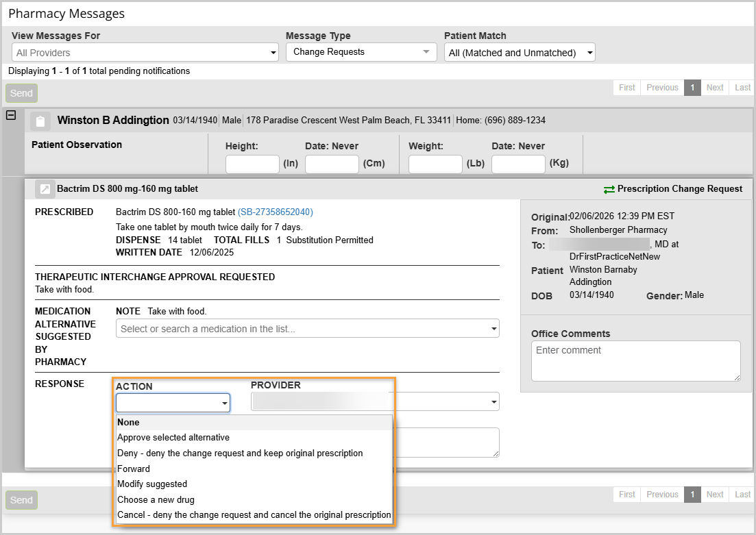Click Next in top pagination

(715, 87)
